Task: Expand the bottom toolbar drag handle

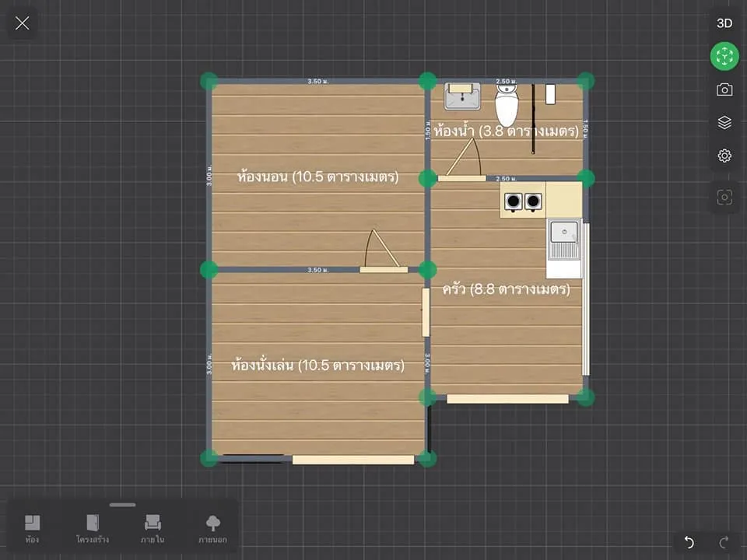Action: (122, 505)
